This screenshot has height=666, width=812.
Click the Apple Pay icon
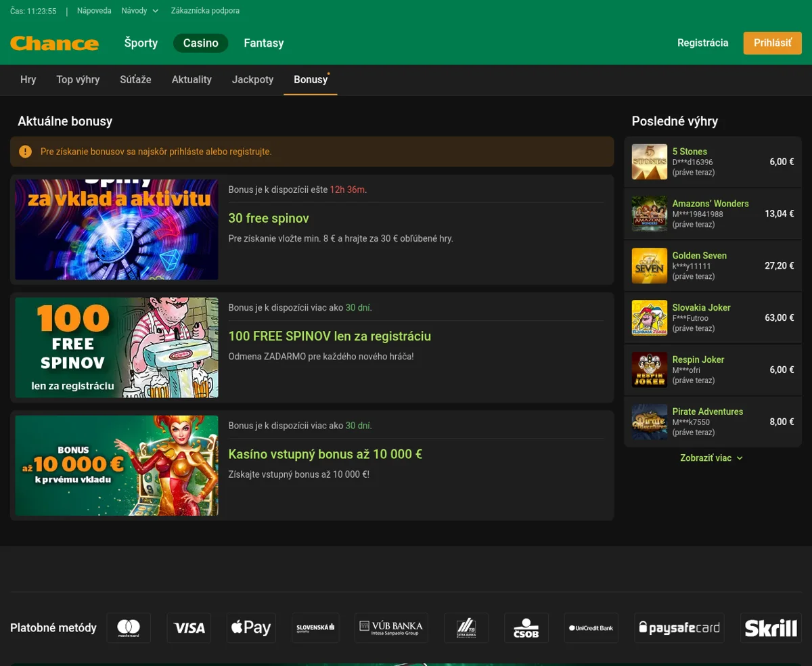(251, 628)
